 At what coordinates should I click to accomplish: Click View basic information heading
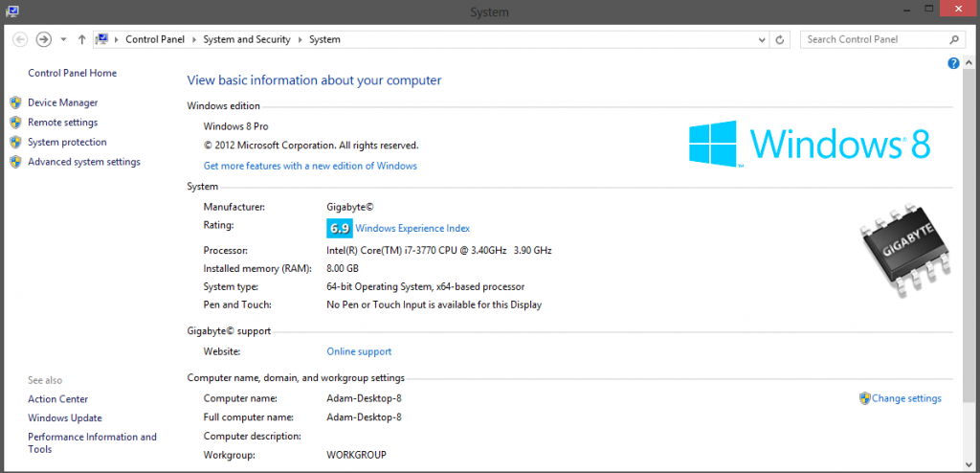[314, 80]
